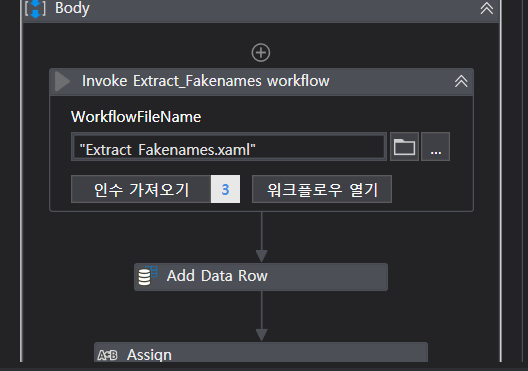Collapse Invoke Extract_Fakenames workflow activity
The width and height of the screenshot is (528, 371).
(x=461, y=81)
